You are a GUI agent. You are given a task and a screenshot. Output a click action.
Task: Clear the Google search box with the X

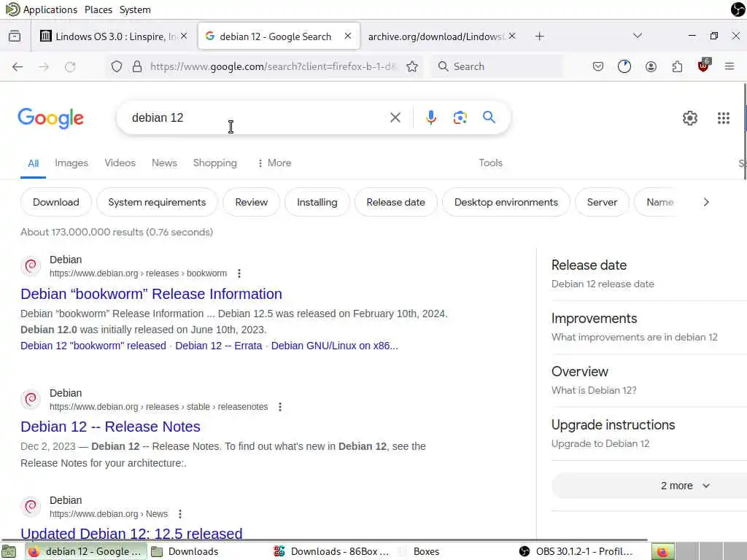(395, 117)
